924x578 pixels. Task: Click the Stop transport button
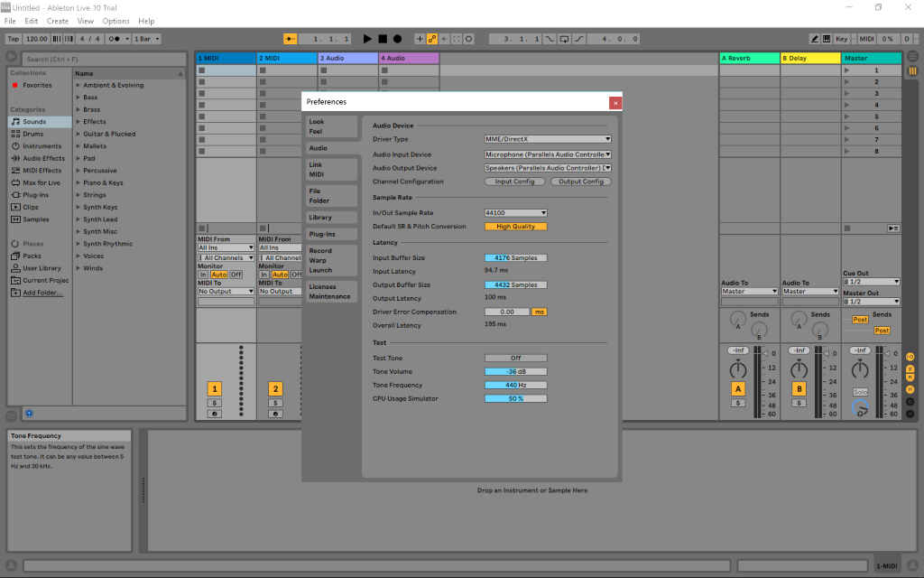click(383, 39)
